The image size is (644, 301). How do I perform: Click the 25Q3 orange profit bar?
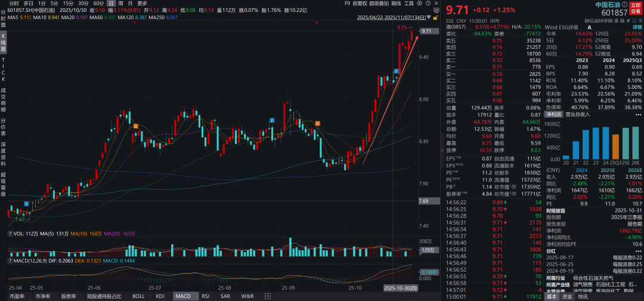point(615,146)
